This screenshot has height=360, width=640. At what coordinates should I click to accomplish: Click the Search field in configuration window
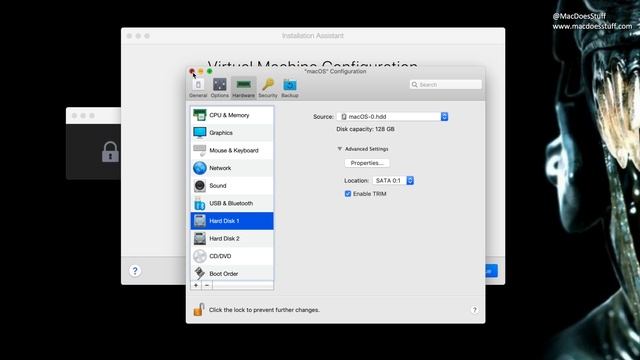446,84
